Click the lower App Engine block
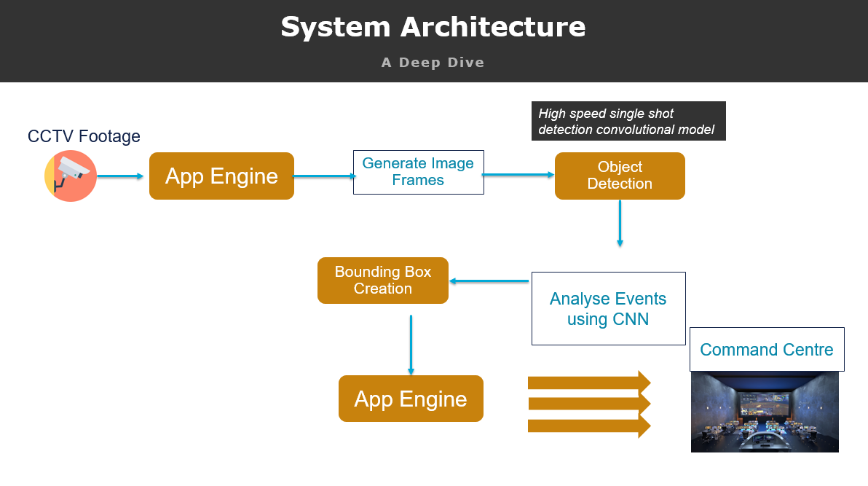This screenshot has height=486, width=868. 411,399
